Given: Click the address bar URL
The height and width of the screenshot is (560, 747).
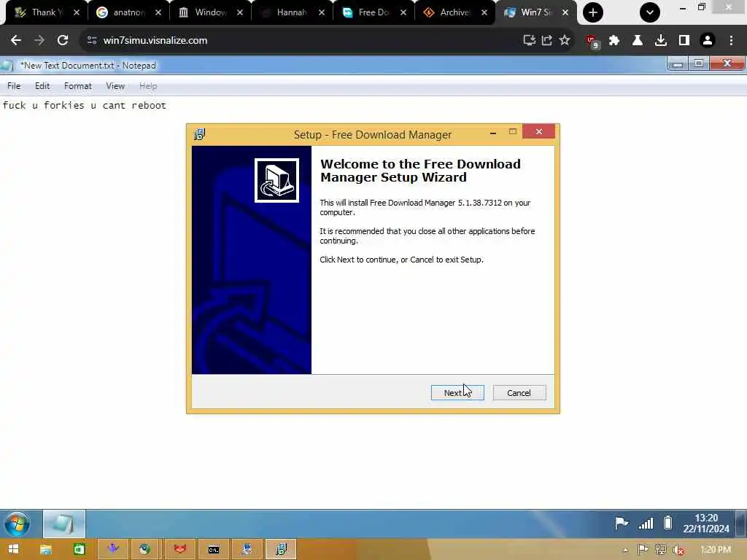Looking at the screenshot, I should click(x=155, y=41).
